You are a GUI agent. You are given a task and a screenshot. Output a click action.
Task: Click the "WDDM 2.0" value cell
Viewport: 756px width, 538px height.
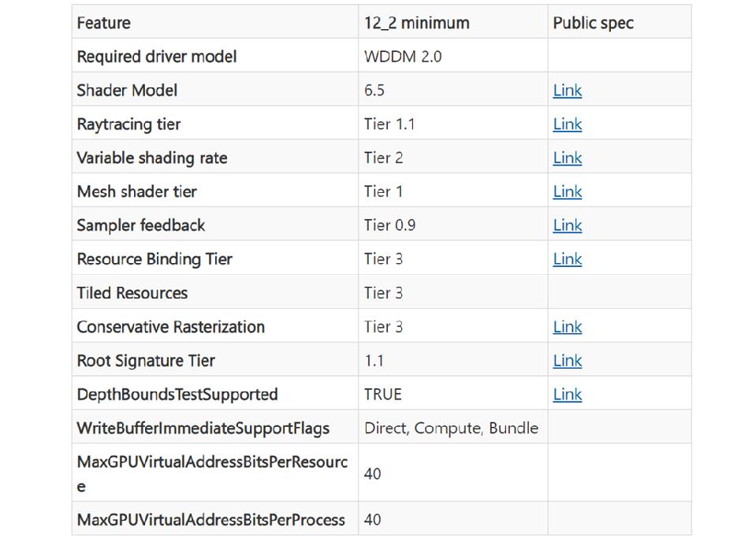pyautogui.click(x=402, y=57)
